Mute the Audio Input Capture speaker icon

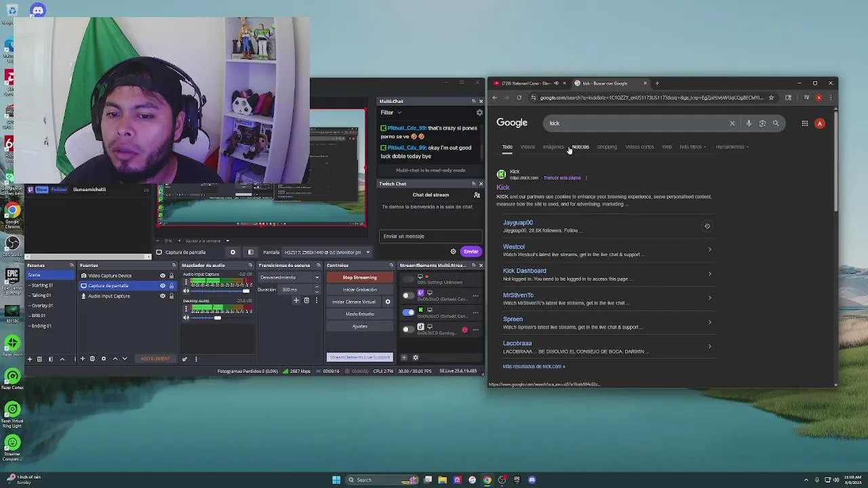point(186,291)
